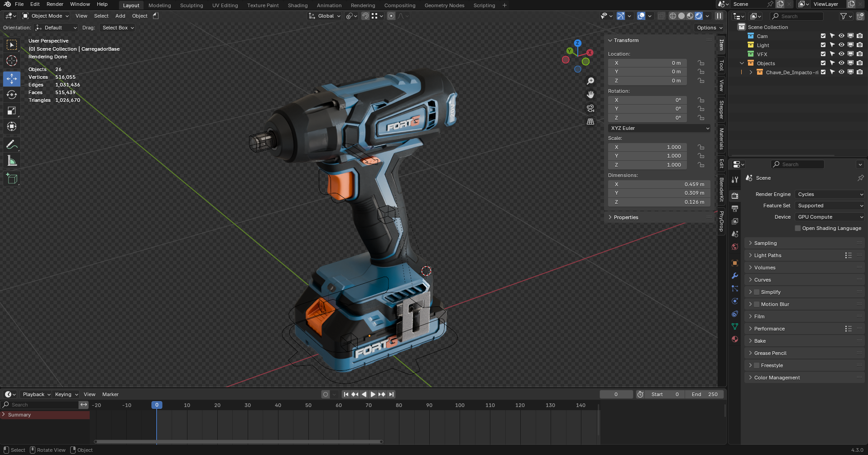Play the animation forward

click(x=373, y=394)
